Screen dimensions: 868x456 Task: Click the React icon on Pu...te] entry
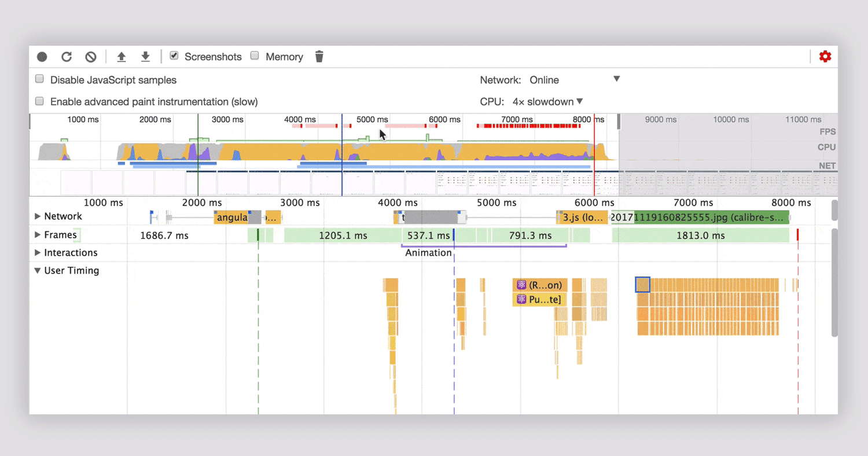click(521, 300)
